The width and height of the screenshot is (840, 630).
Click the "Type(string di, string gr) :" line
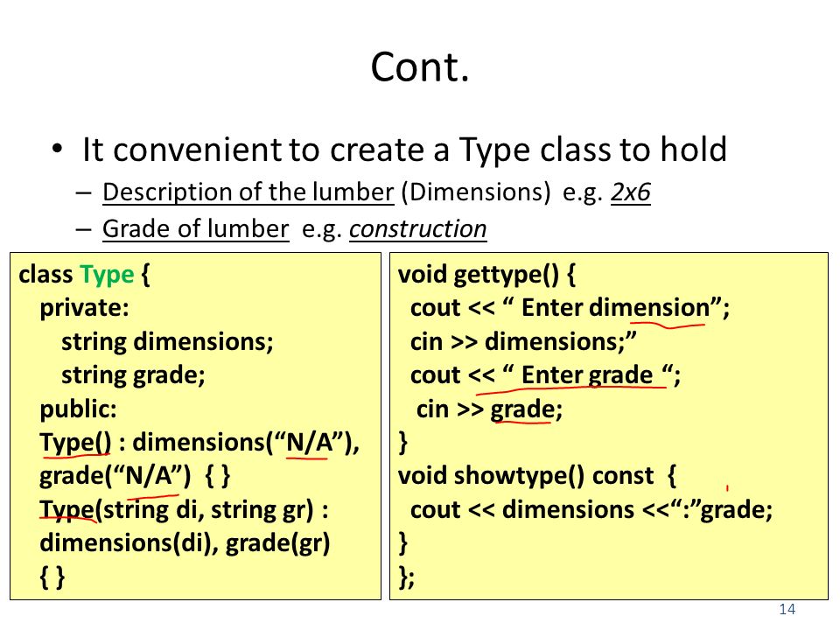(185, 510)
